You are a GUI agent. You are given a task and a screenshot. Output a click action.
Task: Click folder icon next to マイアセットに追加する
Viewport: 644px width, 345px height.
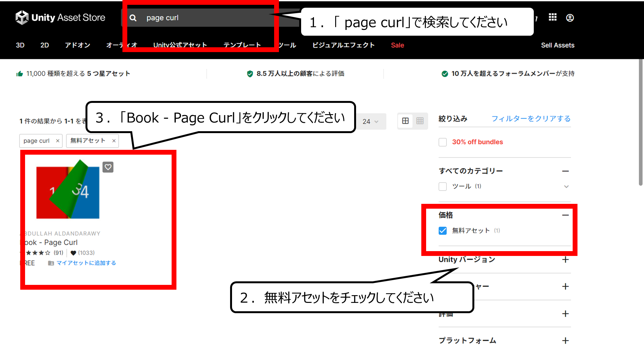[51, 263]
